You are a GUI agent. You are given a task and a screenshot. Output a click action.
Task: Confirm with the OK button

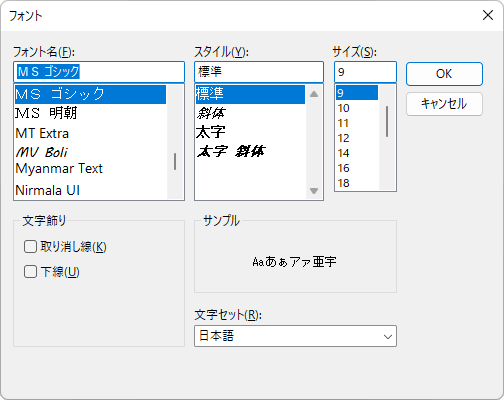click(x=444, y=74)
